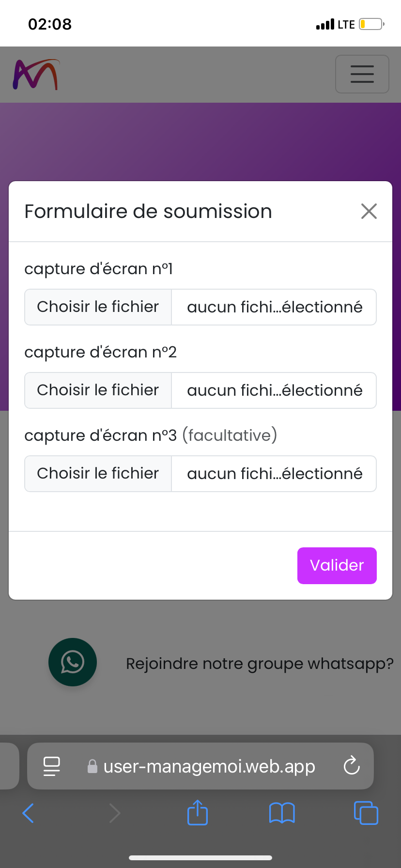
Task: Choose file for capture d'écran n°2
Action: (98, 390)
